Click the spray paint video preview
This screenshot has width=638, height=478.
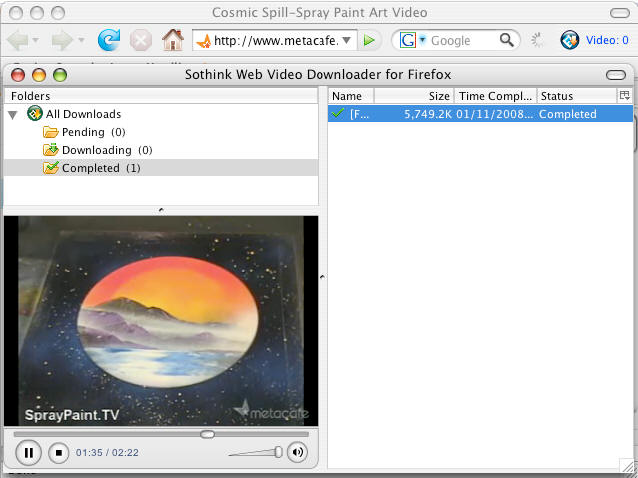coord(161,321)
